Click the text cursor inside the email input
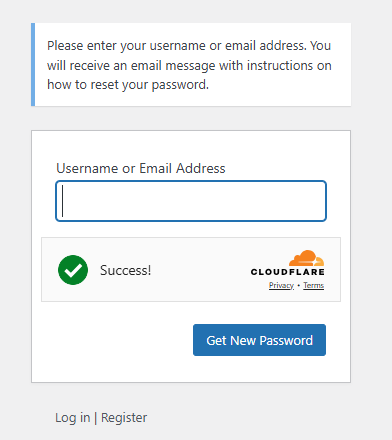 click(x=63, y=201)
